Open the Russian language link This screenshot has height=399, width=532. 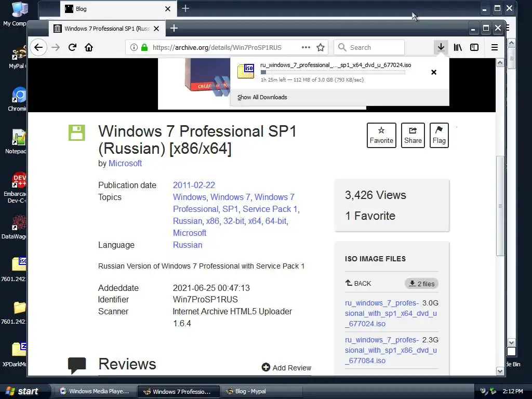click(188, 245)
